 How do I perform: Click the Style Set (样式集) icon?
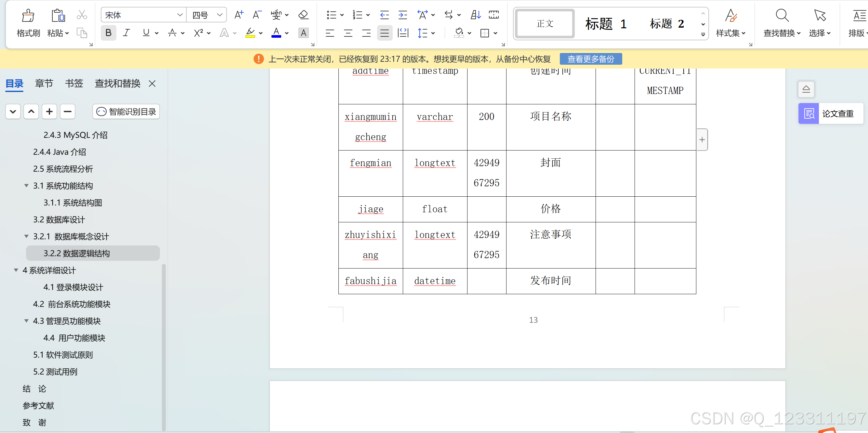point(730,16)
